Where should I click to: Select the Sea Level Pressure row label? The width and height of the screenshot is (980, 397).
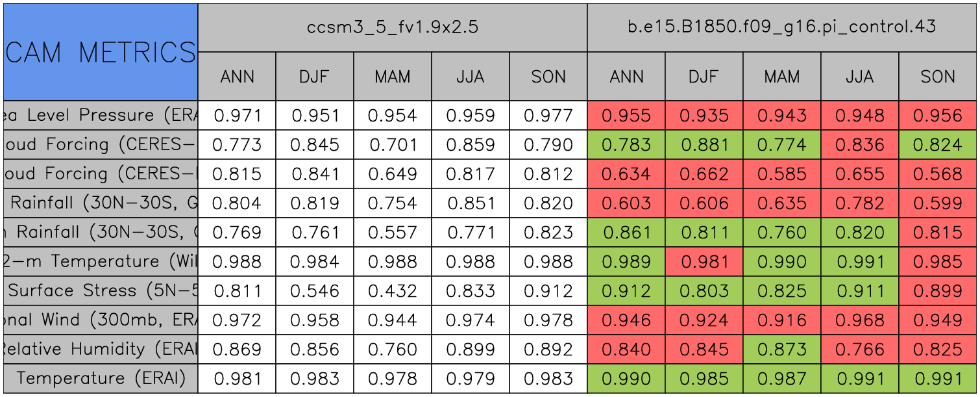coord(101,116)
